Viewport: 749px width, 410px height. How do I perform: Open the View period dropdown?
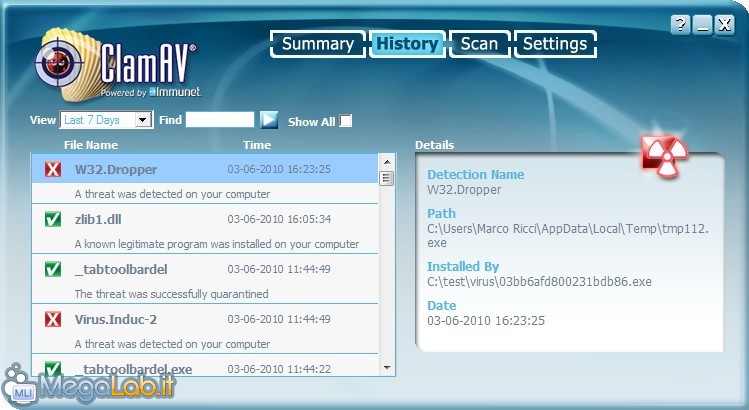coord(106,120)
